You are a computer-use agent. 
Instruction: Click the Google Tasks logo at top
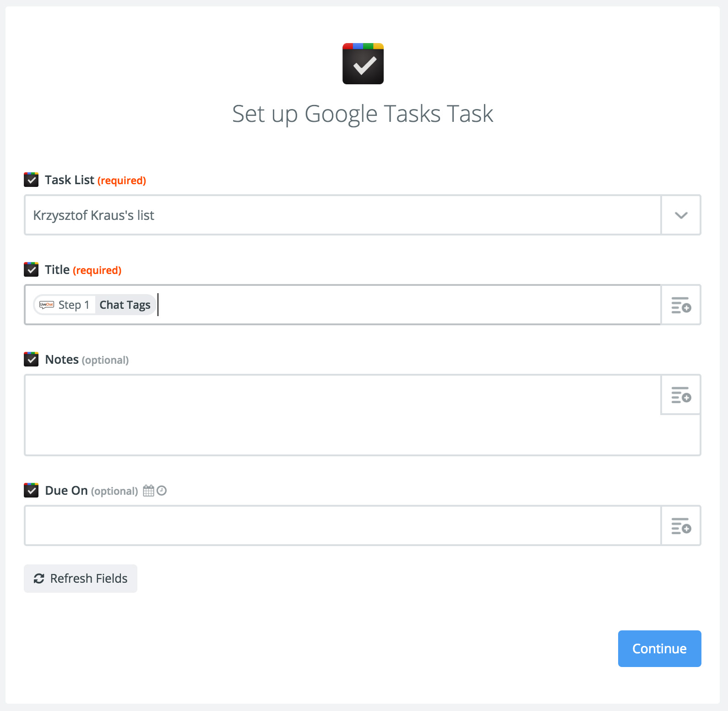[363, 64]
